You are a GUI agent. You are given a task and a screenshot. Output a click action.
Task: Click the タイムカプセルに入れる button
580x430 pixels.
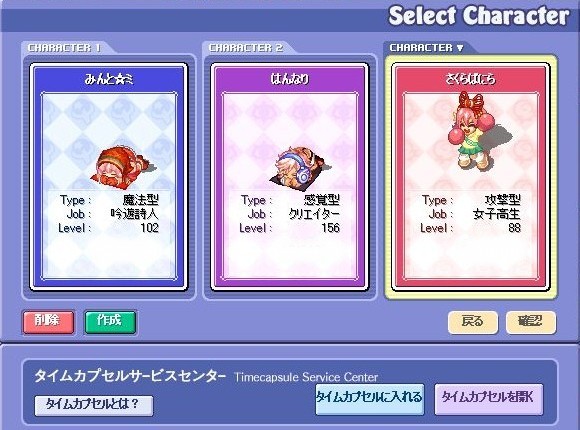tap(370, 399)
